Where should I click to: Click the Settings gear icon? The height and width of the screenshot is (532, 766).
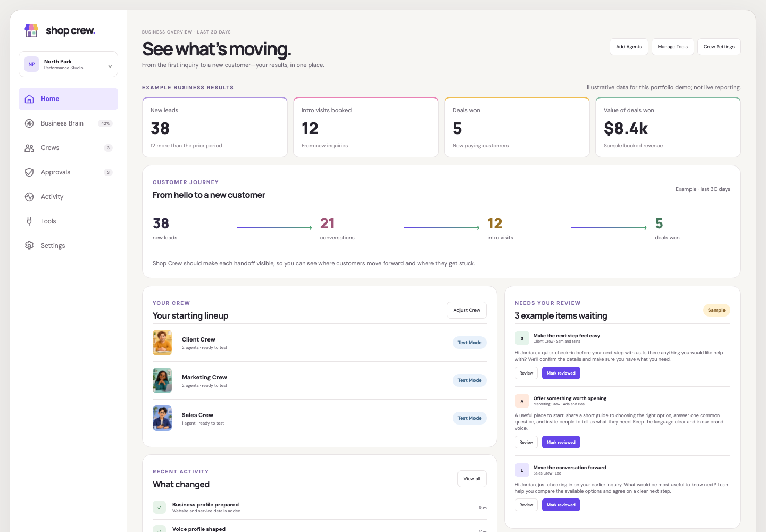pos(29,246)
